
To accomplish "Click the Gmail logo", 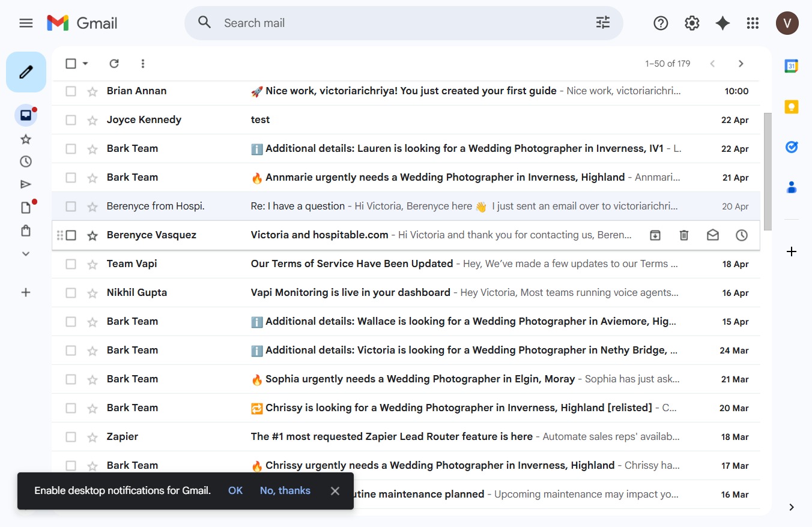I will tap(82, 23).
